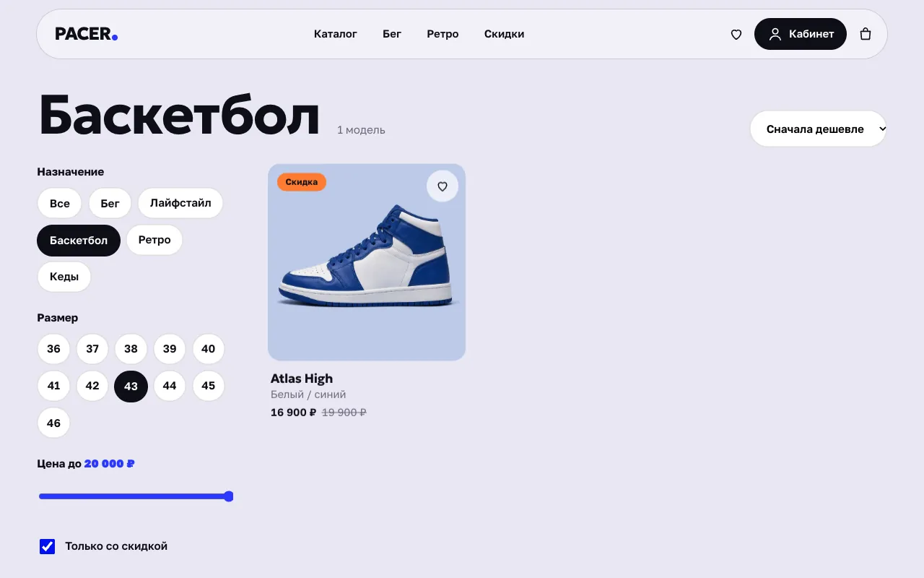This screenshot has width=924, height=578.
Task: Add Atlas High to favorites via heart
Action: (443, 186)
